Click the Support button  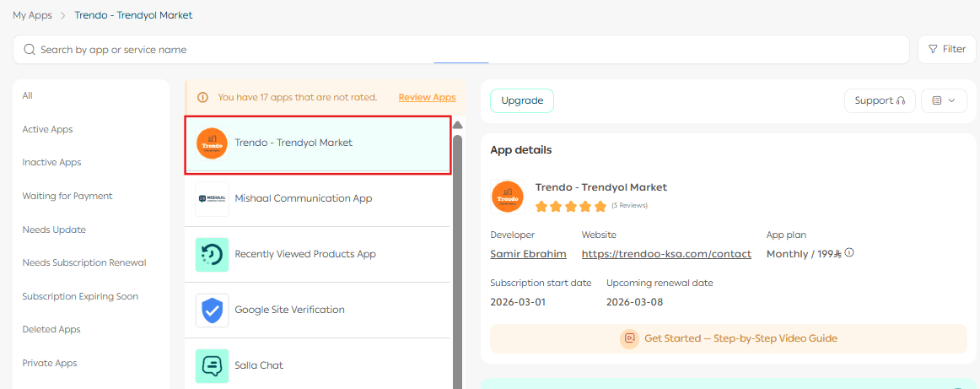point(880,101)
